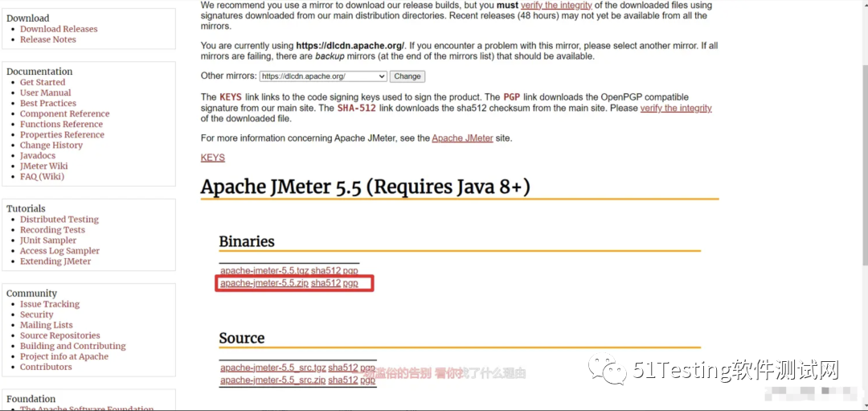
Task: View the Change History page
Action: point(51,145)
